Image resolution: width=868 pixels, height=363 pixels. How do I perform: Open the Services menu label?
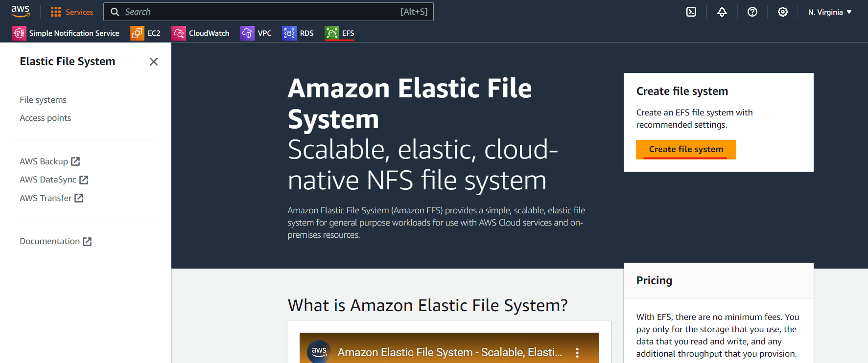click(79, 12)
